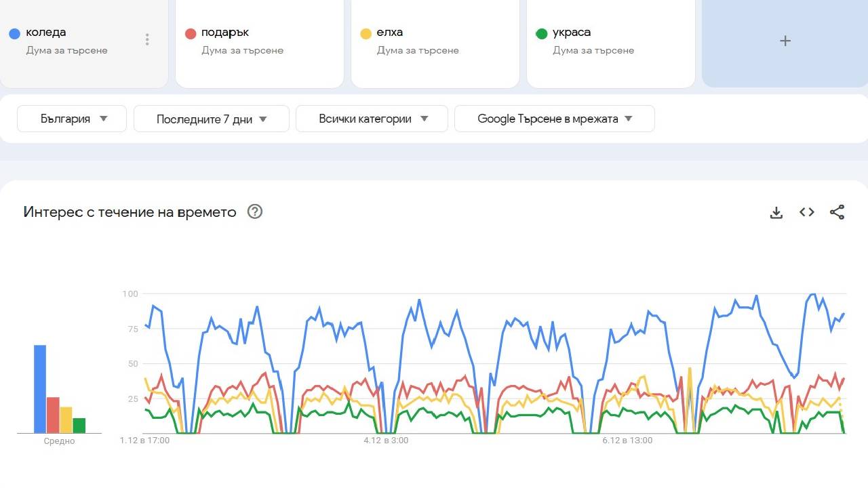Open the България region dropdown
Viewport: 868px width, 488px height.
(x=71, y=118)
